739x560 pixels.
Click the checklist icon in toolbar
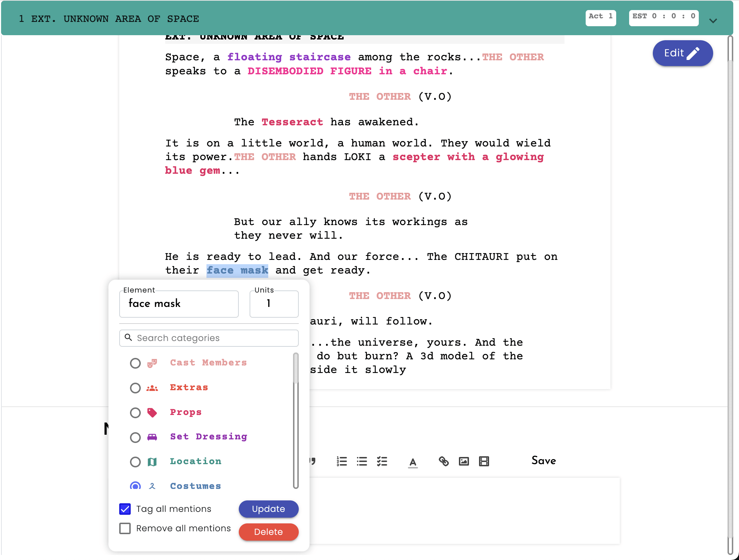click(382, 461)
